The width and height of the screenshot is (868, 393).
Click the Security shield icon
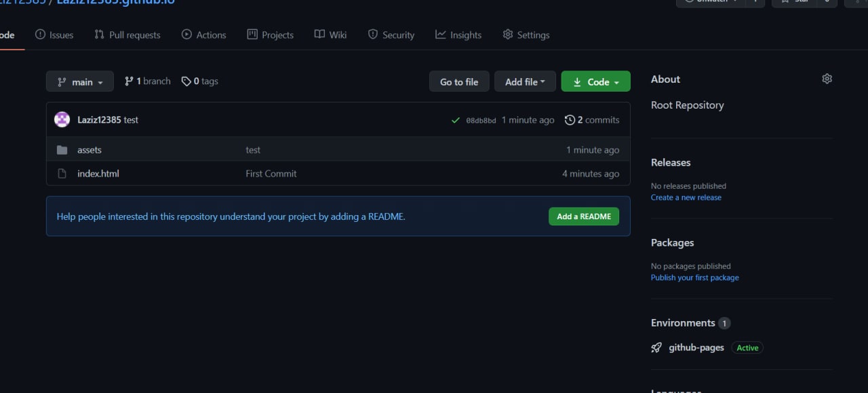pos(373,34)
